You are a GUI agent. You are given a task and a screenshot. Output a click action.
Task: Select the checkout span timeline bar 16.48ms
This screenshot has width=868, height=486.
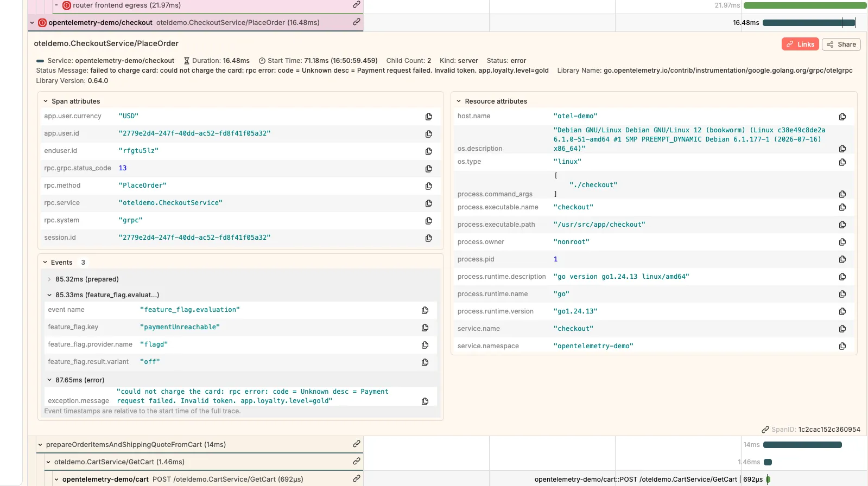pyautogui.click(x=809, y=23)
